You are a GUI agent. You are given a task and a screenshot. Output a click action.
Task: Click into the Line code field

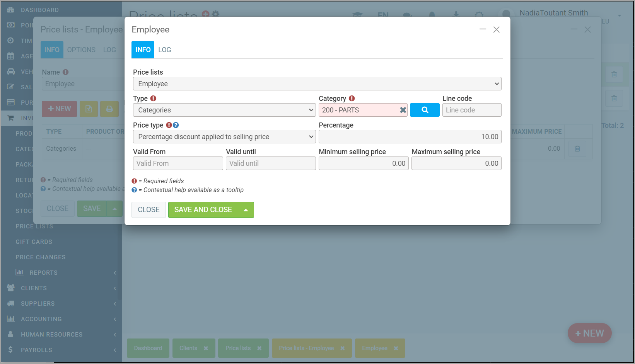471,110
